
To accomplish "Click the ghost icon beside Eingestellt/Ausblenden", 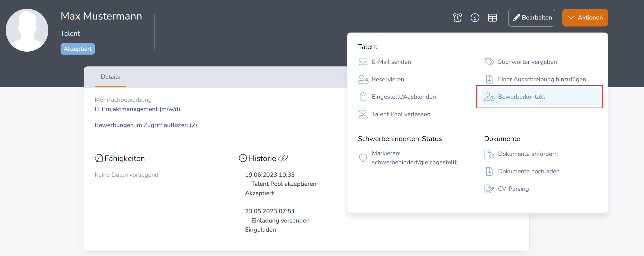I will pyautogui.click(x=363, y=97).
